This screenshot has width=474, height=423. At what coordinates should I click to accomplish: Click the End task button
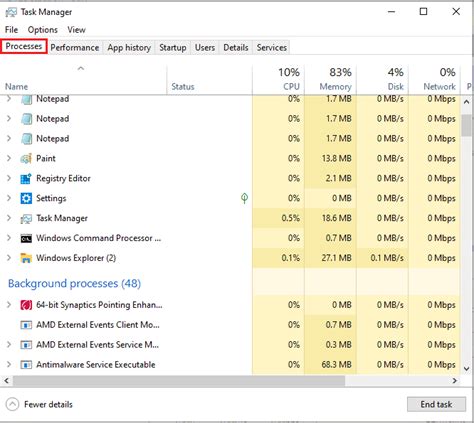pyautogui.click(x=436, y=404)
